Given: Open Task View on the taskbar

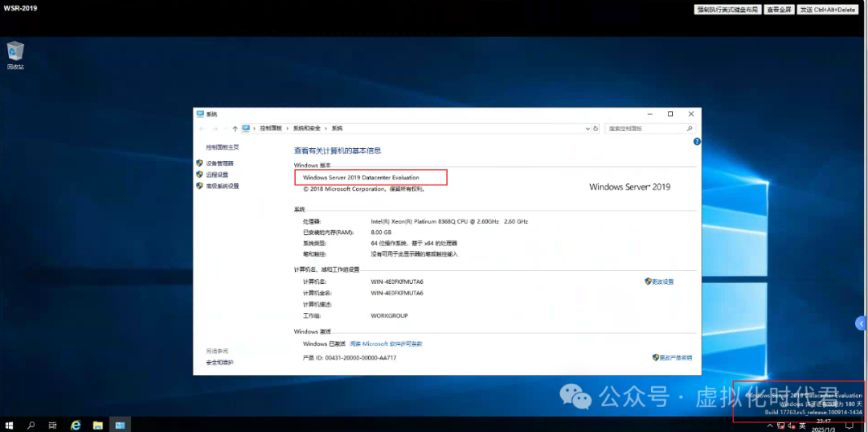Looking at the screenshot, I should (x=52, y=425).
